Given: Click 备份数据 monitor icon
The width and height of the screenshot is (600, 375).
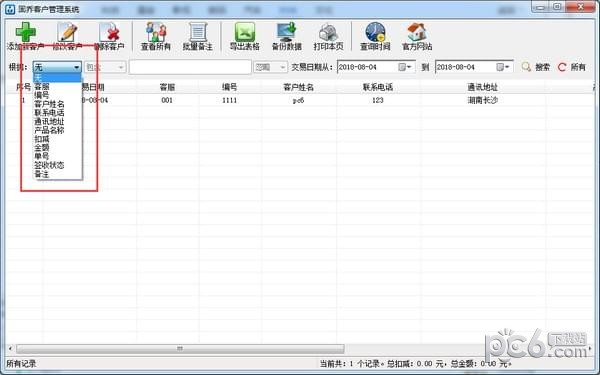Looking at the screenshot, I should tap(287, 32).
